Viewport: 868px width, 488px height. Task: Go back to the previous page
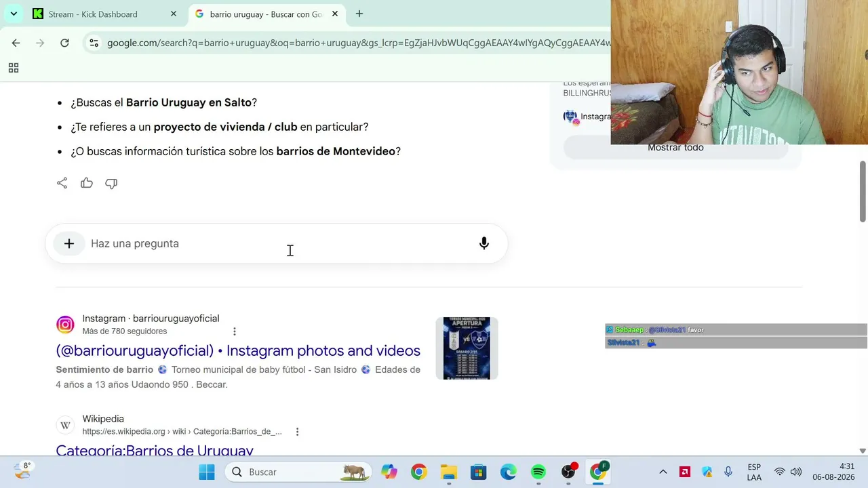coord(16,43)
